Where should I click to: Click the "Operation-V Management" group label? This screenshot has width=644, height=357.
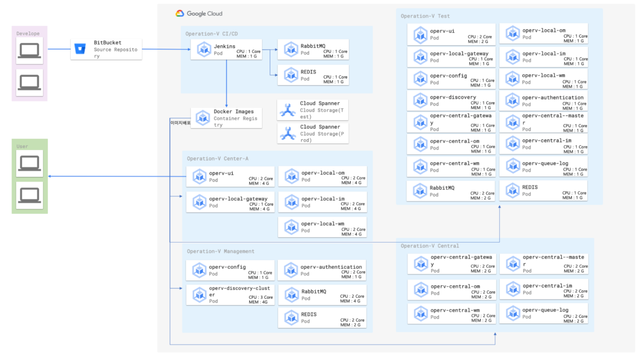[221, 251]
